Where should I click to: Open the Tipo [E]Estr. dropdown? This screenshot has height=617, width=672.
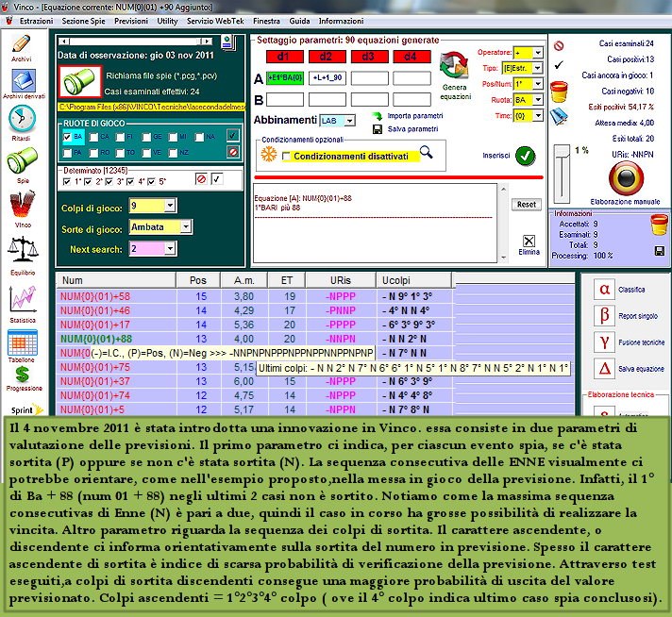point(537,68)
